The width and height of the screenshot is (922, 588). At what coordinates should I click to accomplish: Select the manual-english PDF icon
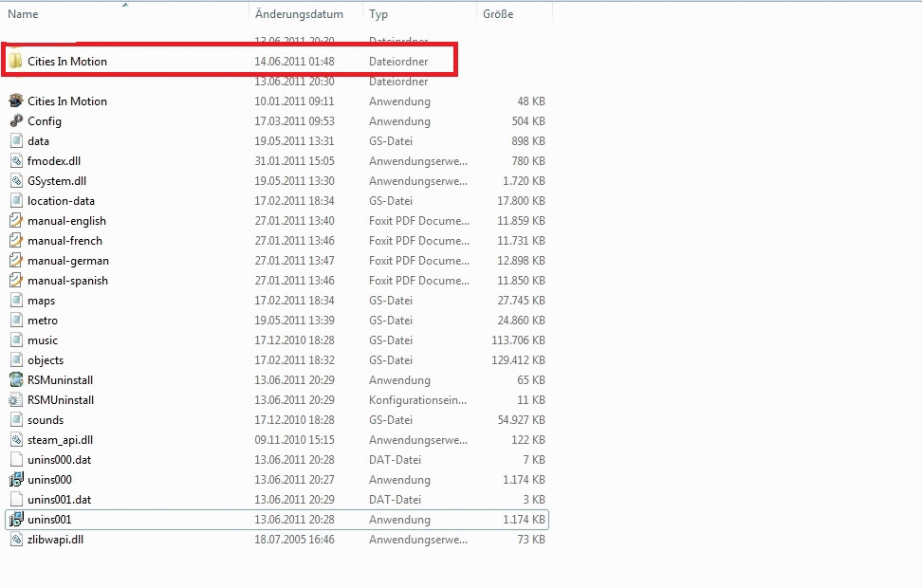(x=16, y=221)
